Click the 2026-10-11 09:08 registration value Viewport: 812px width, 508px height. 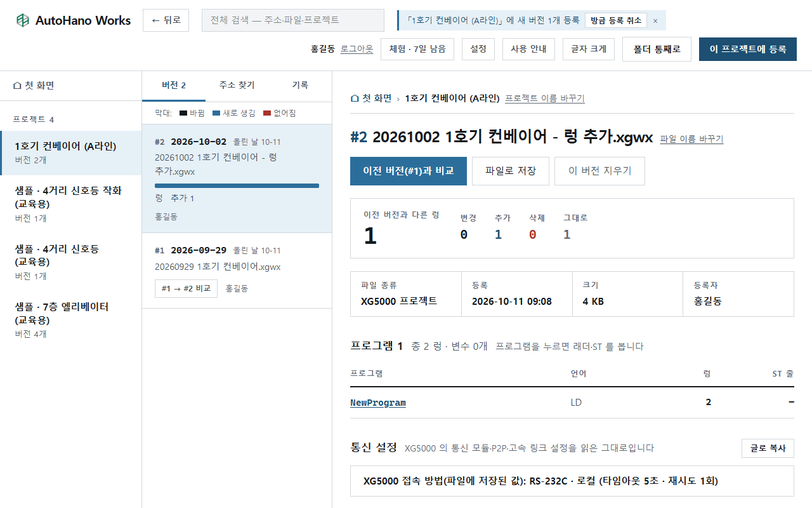click(512, 301)
